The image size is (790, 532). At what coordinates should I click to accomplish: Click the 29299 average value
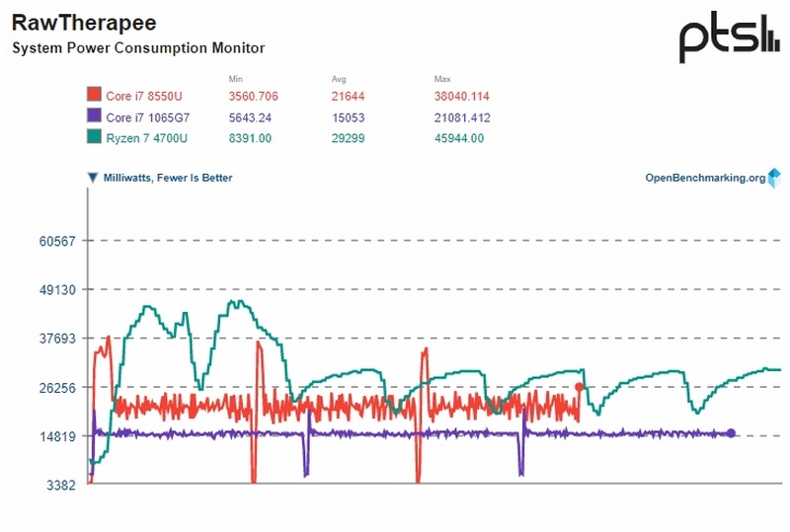click(348, 138)
